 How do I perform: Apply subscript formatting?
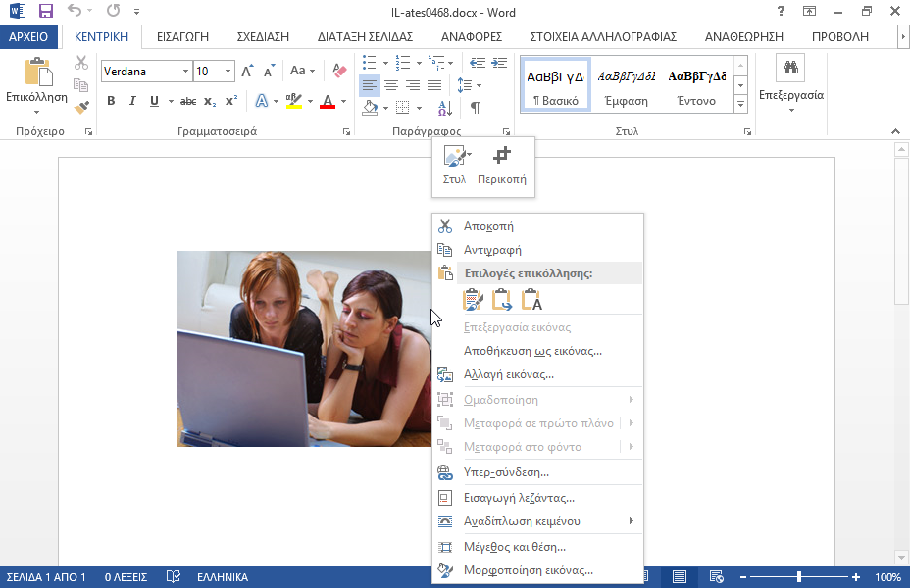click(x=210, y=101)
